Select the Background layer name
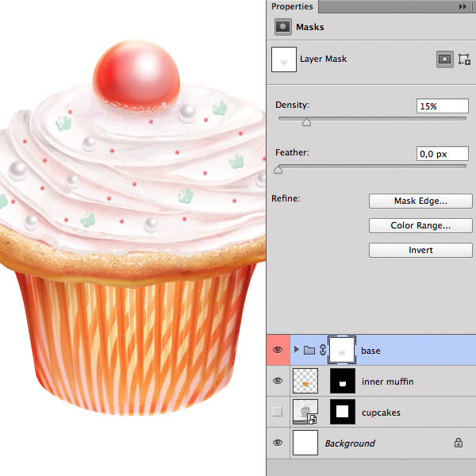Screen dimensions: 476x476 350,443
